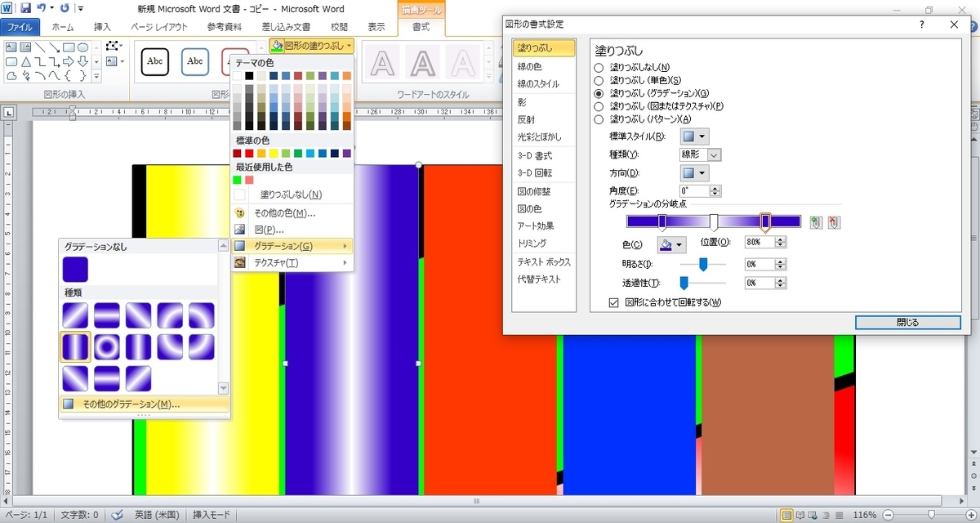Select the rectangle shape in shapes gallery

pyautogui.click(x=69, y=47)
